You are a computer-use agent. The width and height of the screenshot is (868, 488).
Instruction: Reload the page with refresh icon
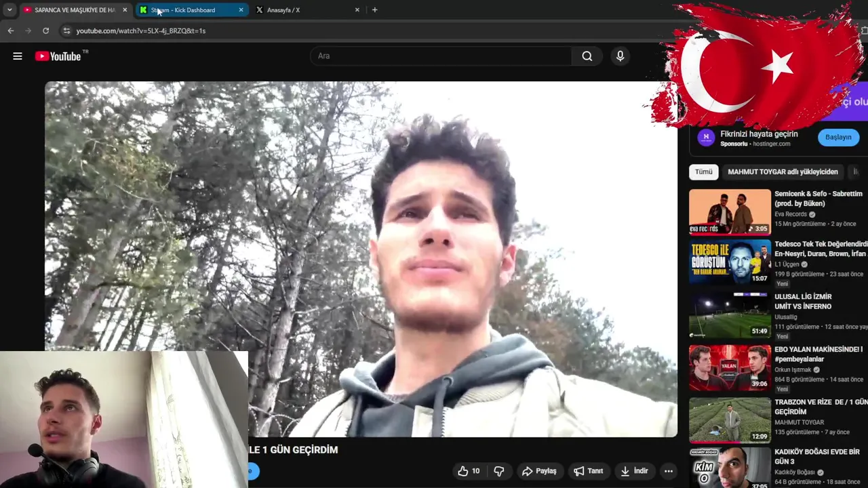pyautogui.click(x=45, y=30)
